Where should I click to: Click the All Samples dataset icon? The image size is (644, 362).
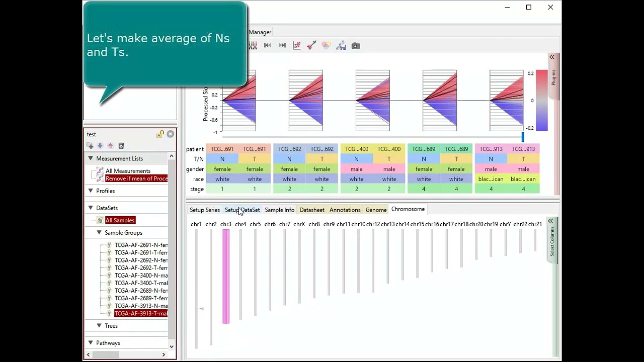[x=100, y=220]
